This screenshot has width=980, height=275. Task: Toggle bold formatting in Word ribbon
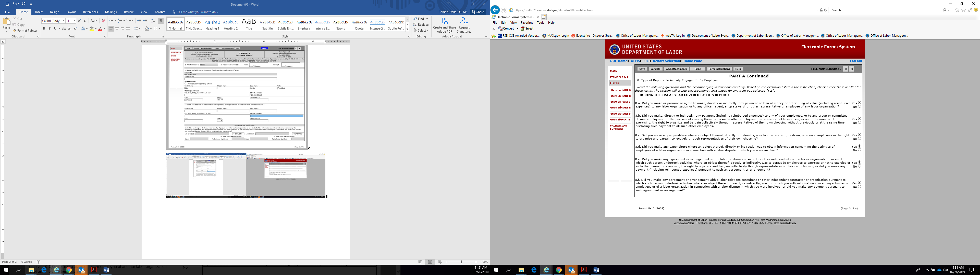[44, 29]
